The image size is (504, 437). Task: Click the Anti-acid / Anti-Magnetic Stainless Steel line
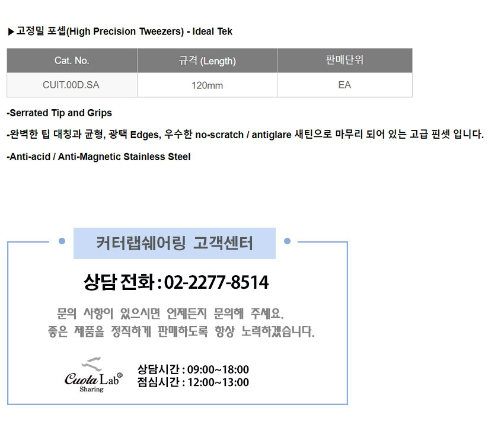98,157
